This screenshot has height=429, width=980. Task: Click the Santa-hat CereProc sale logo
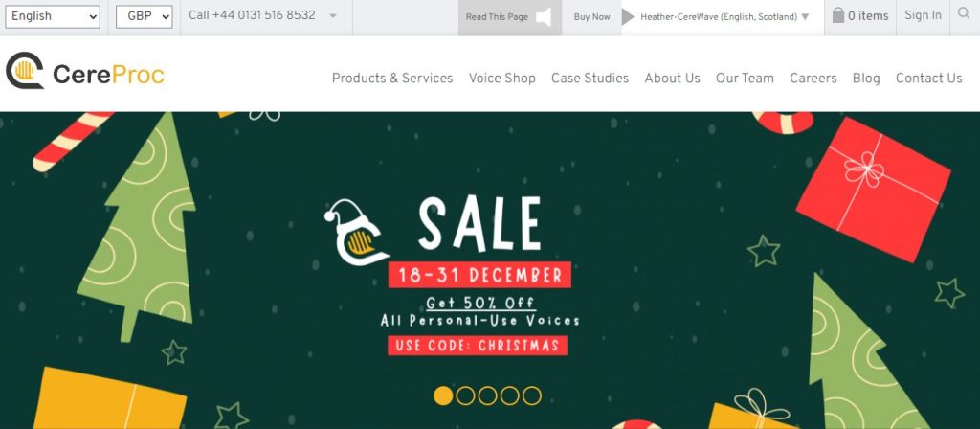tap(357, 232)
